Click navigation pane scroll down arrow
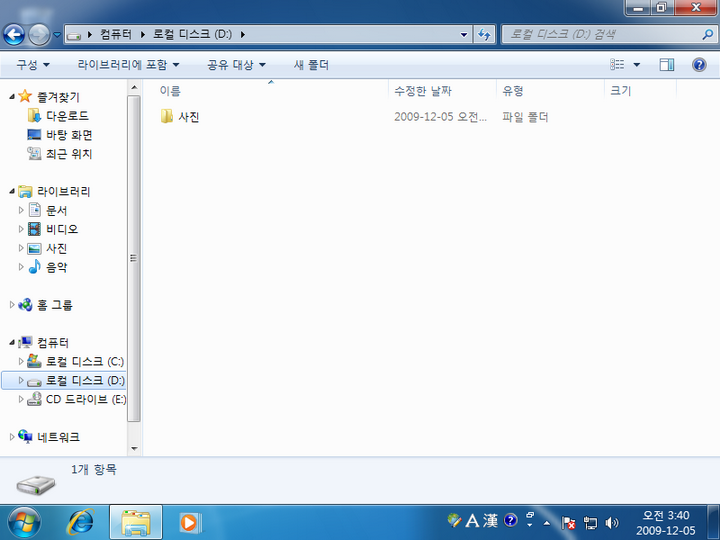Image resolution: width=720 pixels, height=540 pixels. point(134,449)
